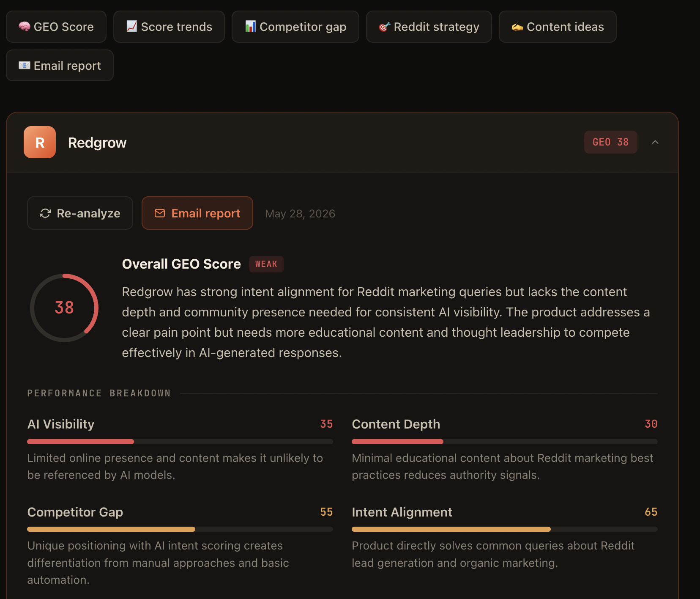The width and height of the screenshot is (700, 599).
Task: Click the writing hand icon on Content ideas
Action: click(517, 27)
